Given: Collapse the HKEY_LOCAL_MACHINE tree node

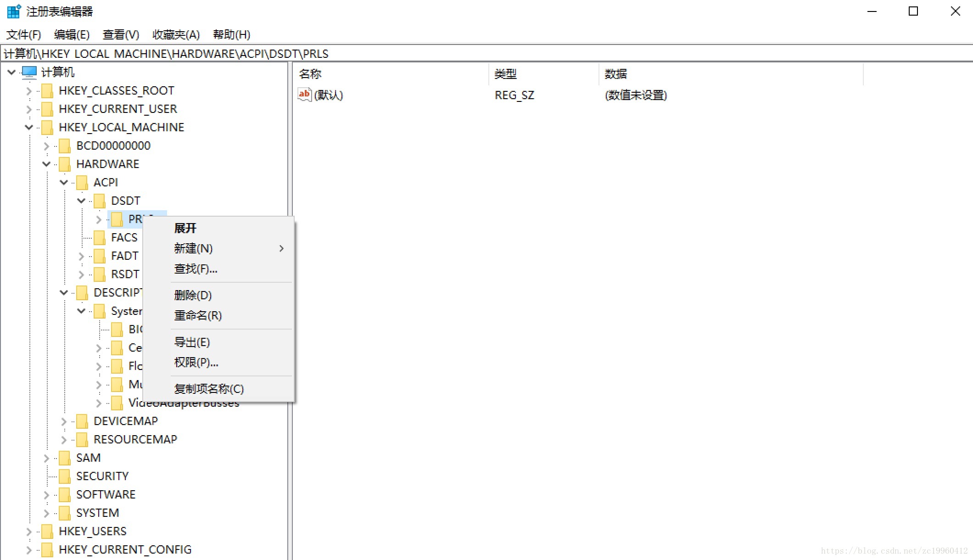Looking at the screenshot, I should coord(29,127).
